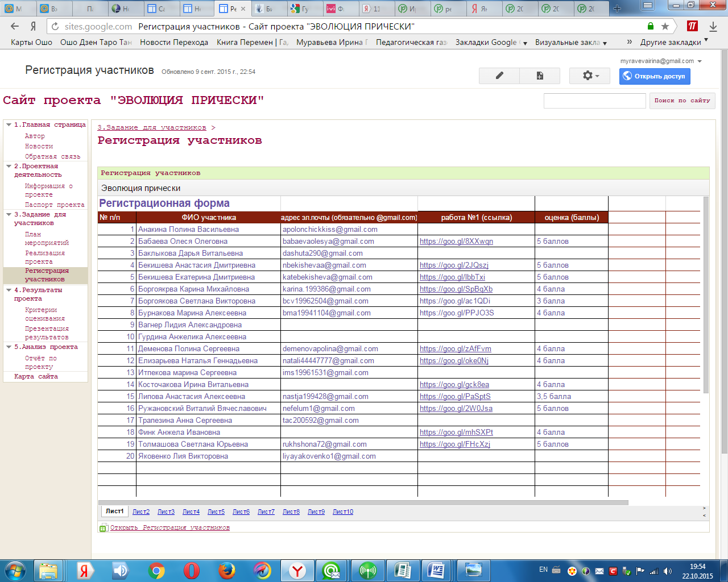Collapse the 3.Задание для участников tree section
This screenshot has height=582, width=728.
(x=9, y=214)
